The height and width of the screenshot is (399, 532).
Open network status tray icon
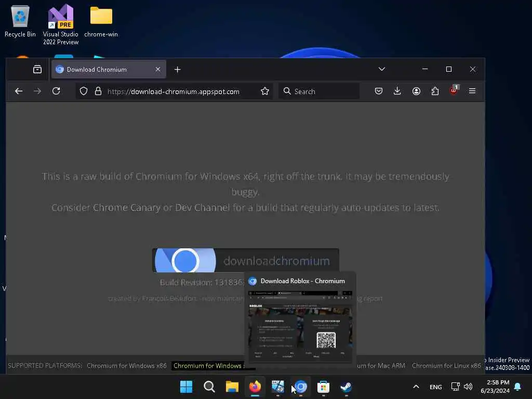click(x=455, y=387)
